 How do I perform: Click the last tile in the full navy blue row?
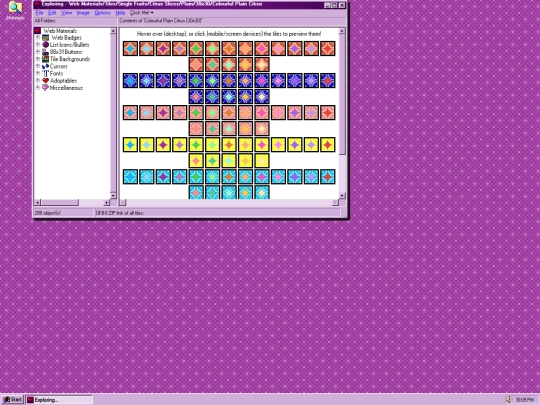click(328, 81)
